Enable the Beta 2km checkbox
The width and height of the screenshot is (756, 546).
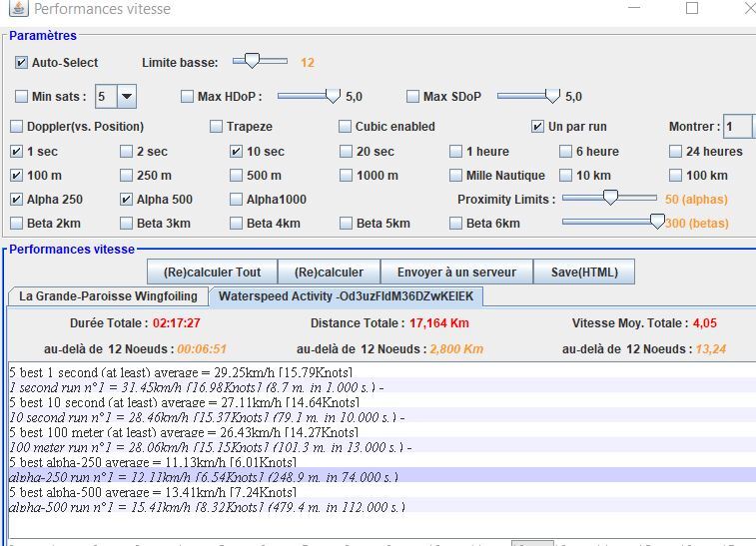point(17,224)
